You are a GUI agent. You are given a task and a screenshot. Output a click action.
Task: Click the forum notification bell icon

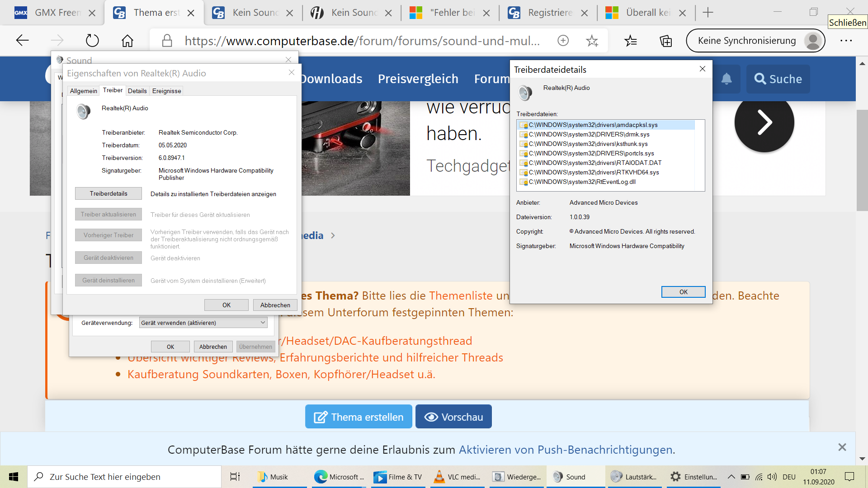[726, 79]
